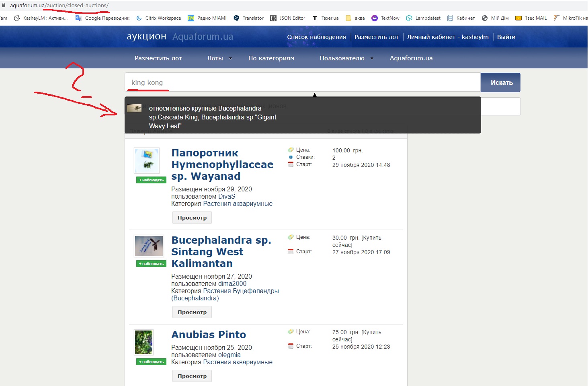Expand the Лоты dropdown menu
The height and width of the screenshot is (386, 588).
(x=219, y=58)
